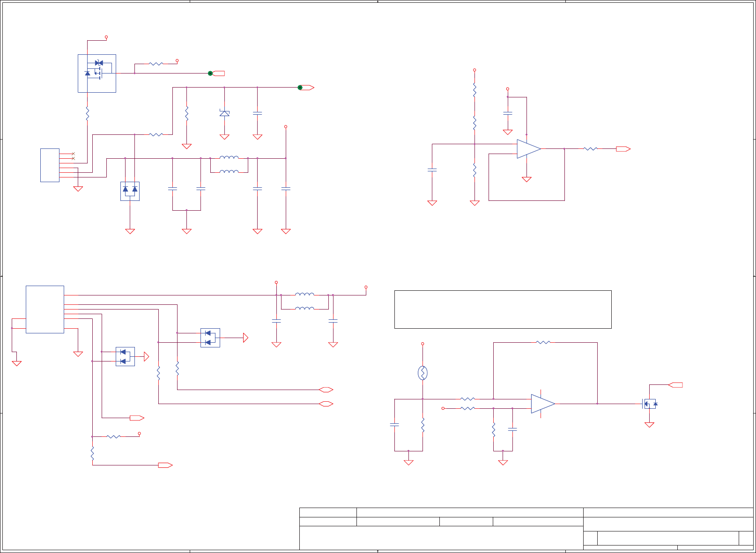The height and width of the screenshot is (553, 756).
Task: Click the power pin at the lower op-amp input resistor
Action: point(443,408)
